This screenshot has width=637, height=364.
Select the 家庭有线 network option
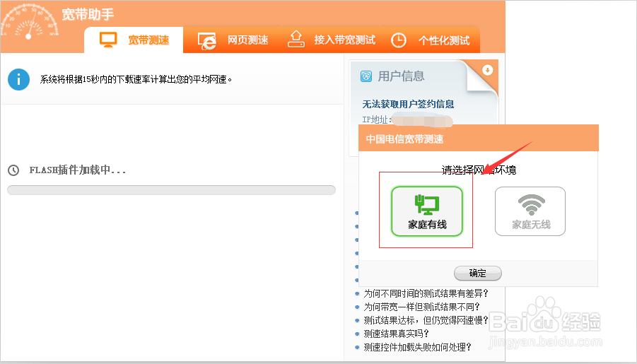pyautogui.click(x=427, y=211)
